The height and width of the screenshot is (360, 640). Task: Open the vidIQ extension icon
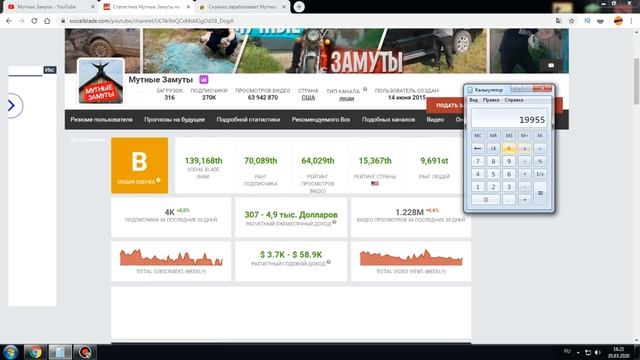(x=587, y=21)
